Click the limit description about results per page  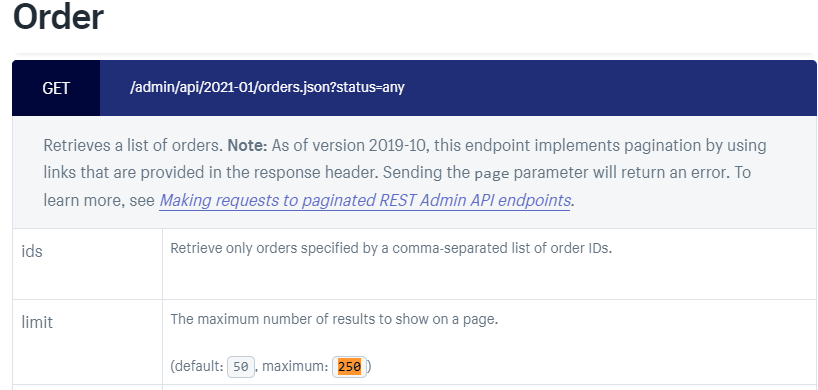(x=334, y=319)
